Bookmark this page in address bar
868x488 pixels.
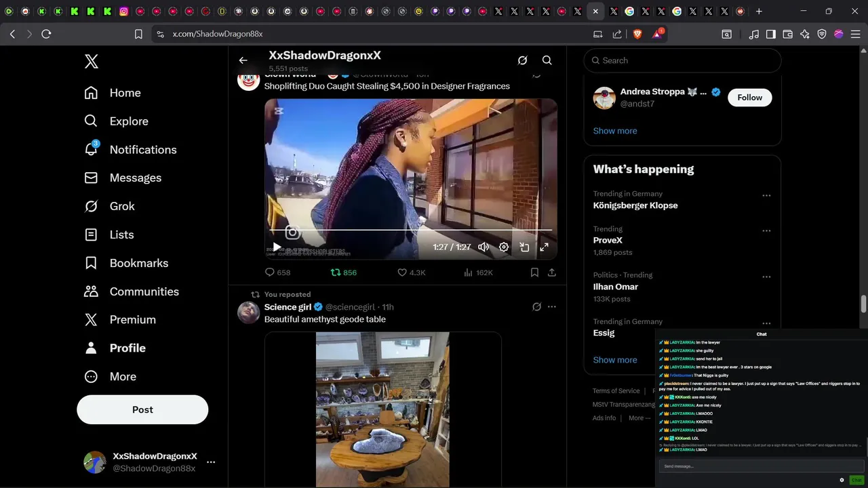point(138,34)
